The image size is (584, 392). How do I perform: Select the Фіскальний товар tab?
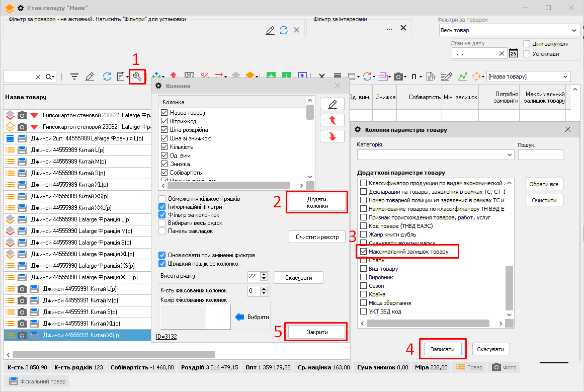click(x=37, y=381)
